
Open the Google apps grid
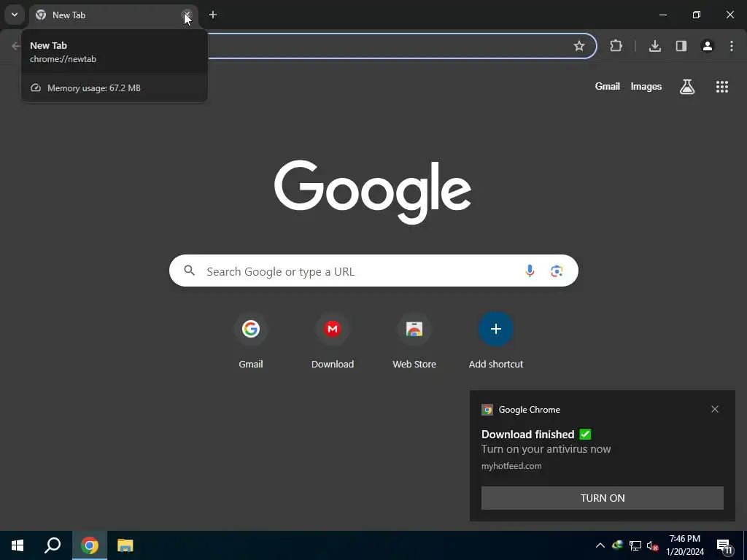tap(722, 87)
